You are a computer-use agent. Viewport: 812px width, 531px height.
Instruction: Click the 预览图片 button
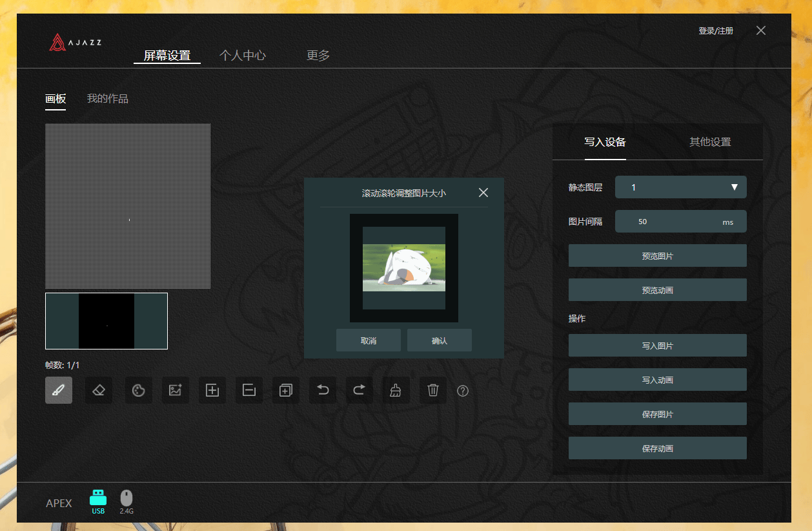point(658,256)
